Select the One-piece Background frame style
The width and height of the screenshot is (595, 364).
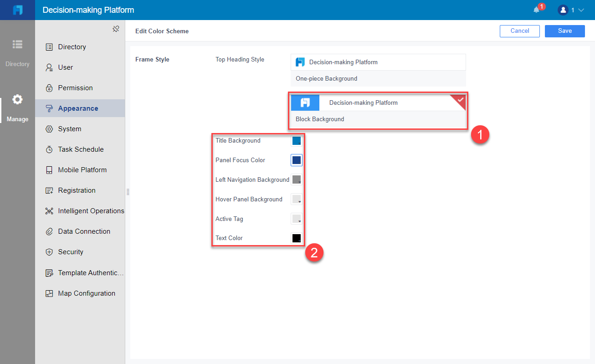click(378, 69)
